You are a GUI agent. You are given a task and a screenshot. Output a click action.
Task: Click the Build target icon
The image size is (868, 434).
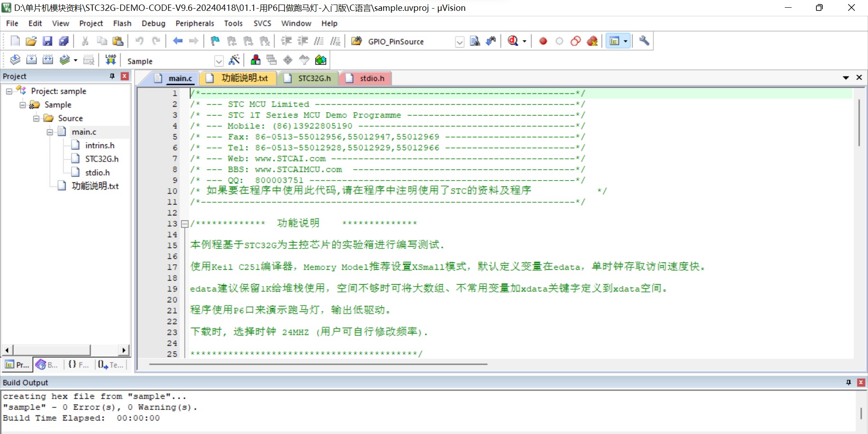(31, 60)
